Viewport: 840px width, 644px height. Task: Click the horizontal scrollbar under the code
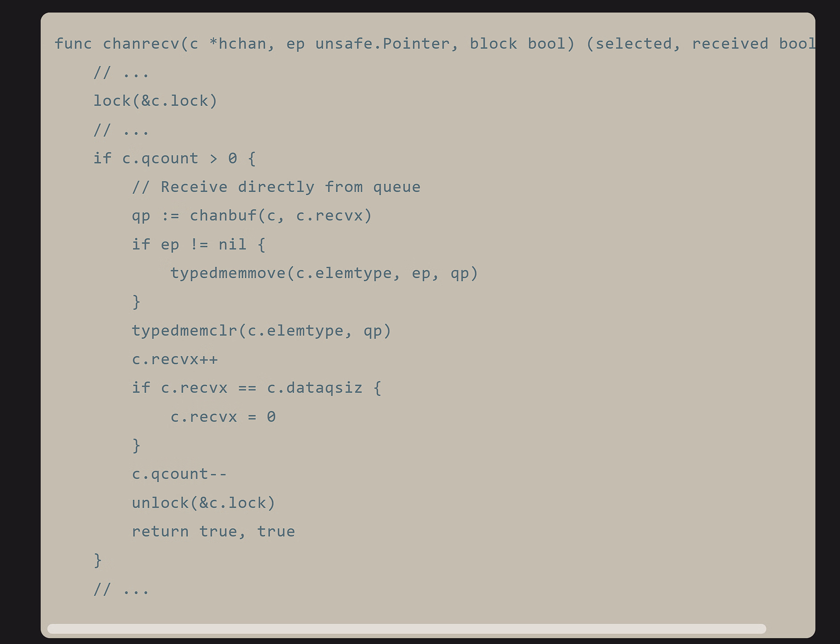(406, 629)
